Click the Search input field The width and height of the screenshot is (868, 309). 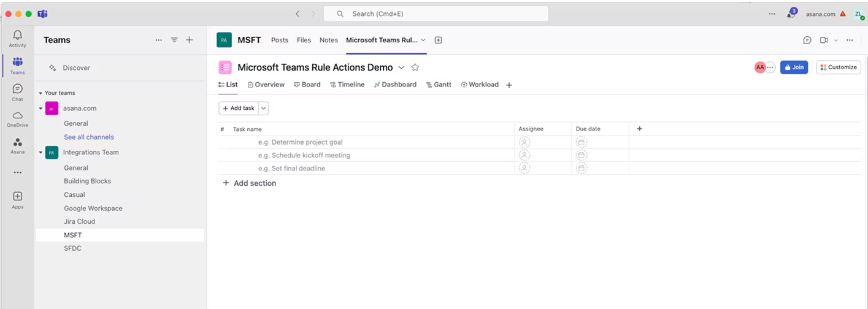(x=436, y=13)
